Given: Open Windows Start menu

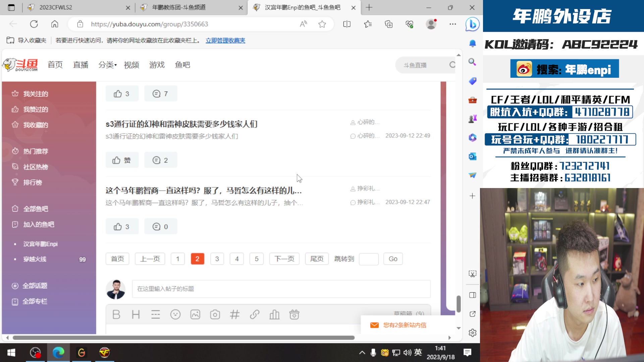Looking at the screenshot, I should point(11,352).
